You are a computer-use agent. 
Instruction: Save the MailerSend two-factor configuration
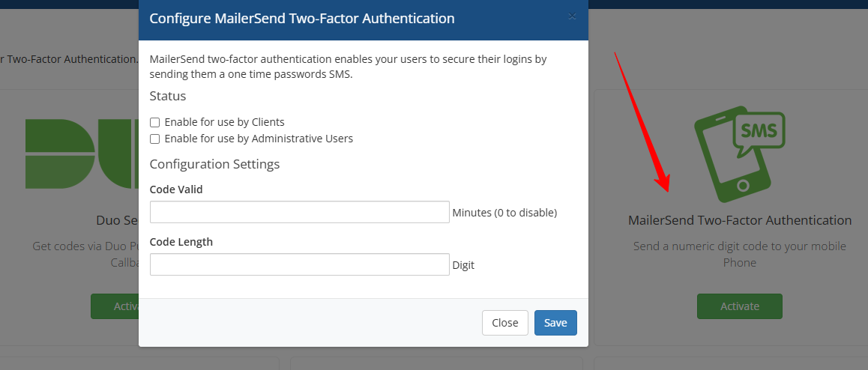pyautogui.click(x=555, y=322)
